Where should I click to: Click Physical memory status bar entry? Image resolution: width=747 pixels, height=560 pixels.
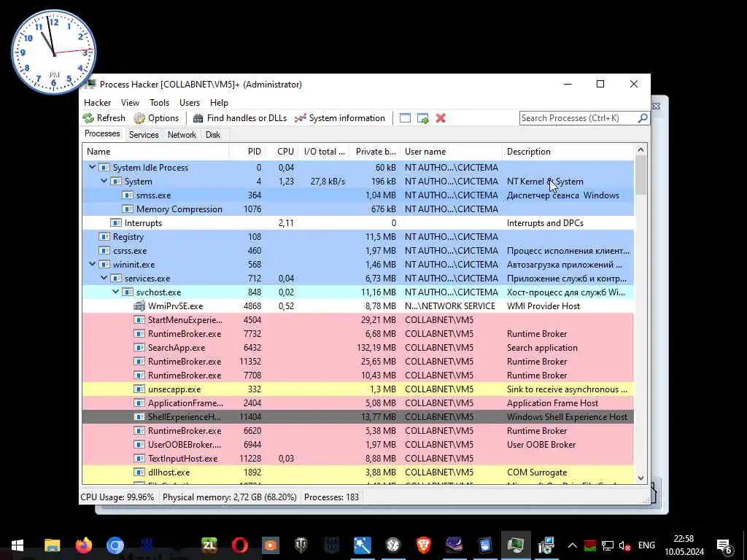(x=230, y=497)
